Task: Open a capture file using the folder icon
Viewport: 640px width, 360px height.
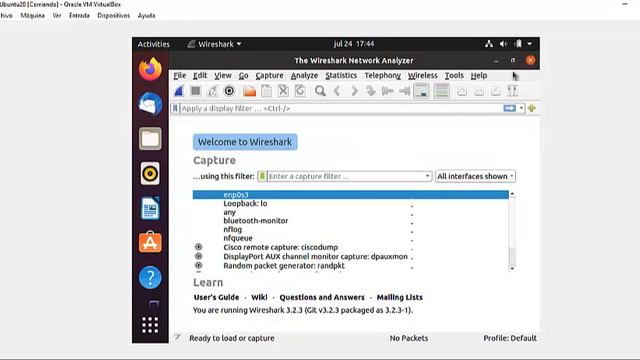Action: pos(249,91)
